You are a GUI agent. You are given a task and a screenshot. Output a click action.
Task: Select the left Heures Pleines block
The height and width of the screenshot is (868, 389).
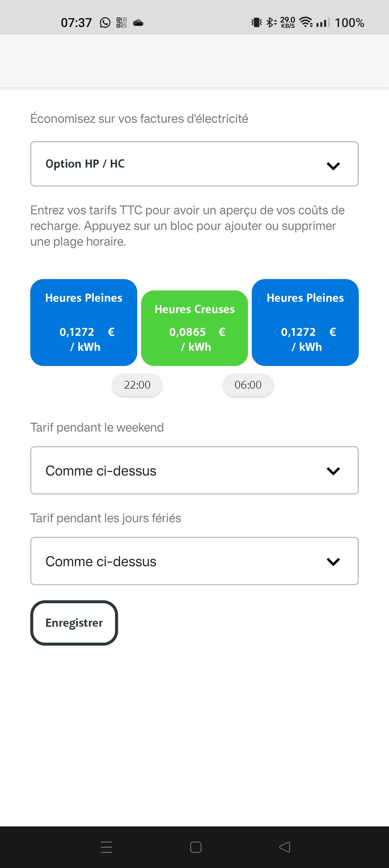pos(84,323)
